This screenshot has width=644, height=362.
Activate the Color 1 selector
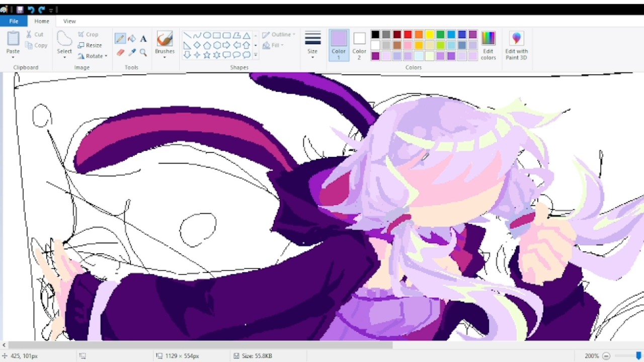pyautogui.click(x=339, y=45)
